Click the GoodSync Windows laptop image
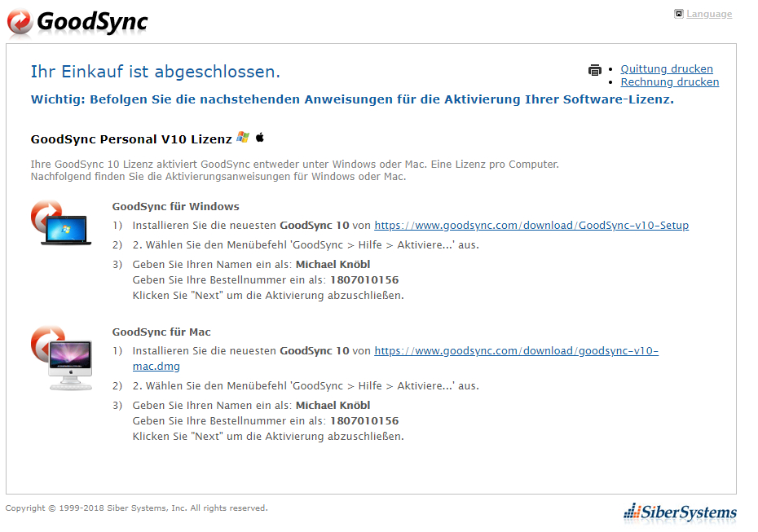 pos(61,222)
